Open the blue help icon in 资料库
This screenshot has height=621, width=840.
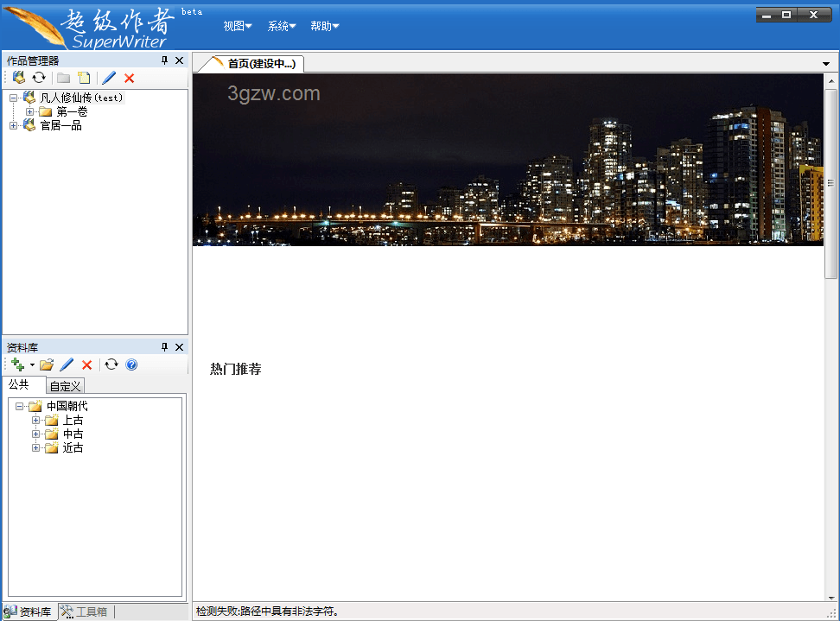(131, 364)
